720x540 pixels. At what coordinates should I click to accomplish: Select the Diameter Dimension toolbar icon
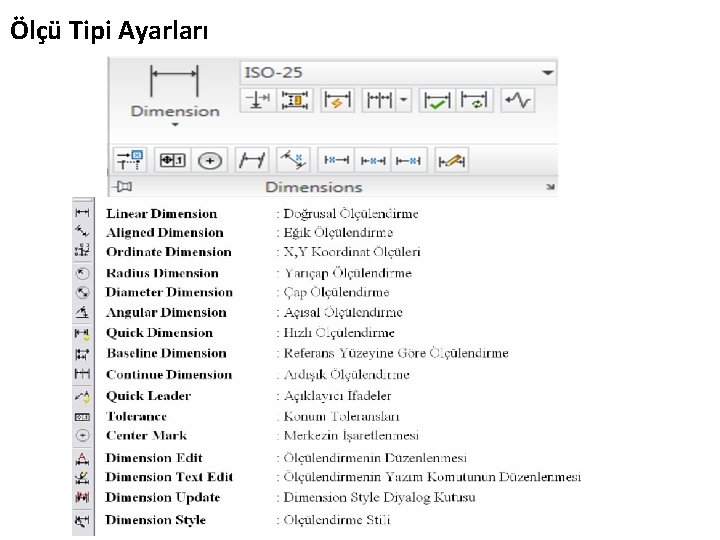coord(82,292)
